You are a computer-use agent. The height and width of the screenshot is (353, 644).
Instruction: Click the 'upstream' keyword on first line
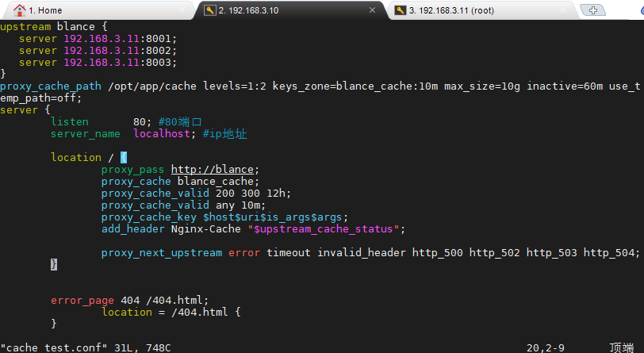coord(25,27)
